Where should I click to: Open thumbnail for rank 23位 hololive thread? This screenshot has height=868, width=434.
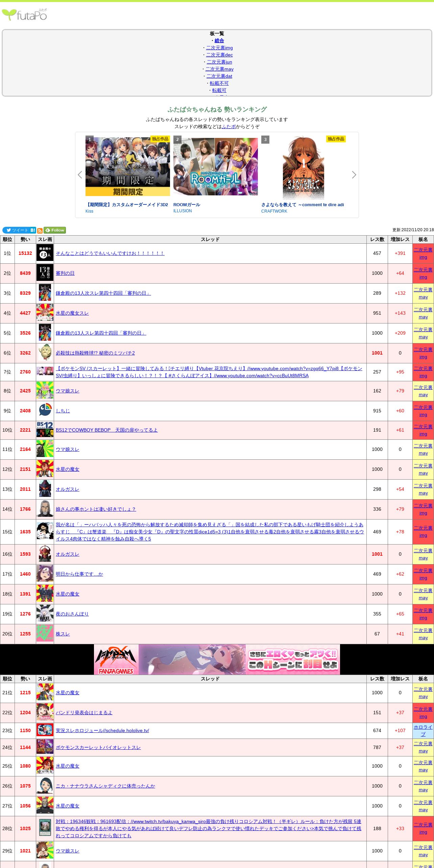pos(45,730)
